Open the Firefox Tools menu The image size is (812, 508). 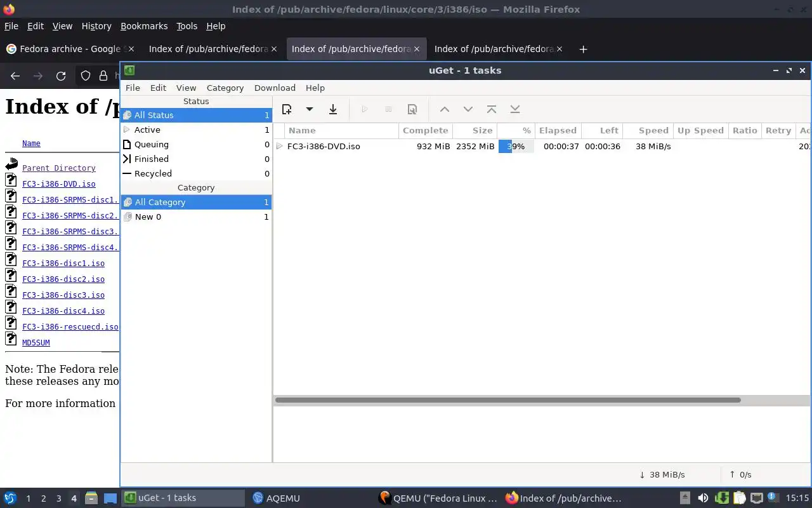pyautogui.click(x=187, y=26)
